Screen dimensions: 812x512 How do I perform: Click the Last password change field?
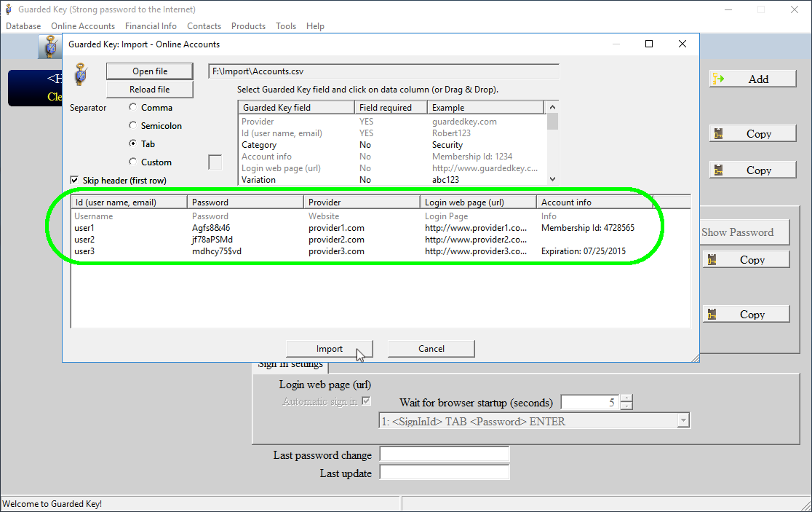(x=445, y=454)
